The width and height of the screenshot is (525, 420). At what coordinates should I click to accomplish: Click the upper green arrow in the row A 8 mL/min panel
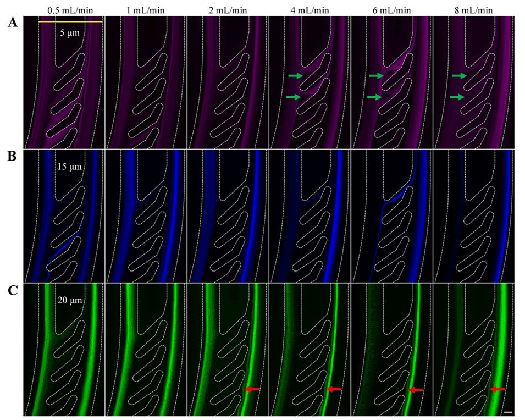(x=458, y=75)
